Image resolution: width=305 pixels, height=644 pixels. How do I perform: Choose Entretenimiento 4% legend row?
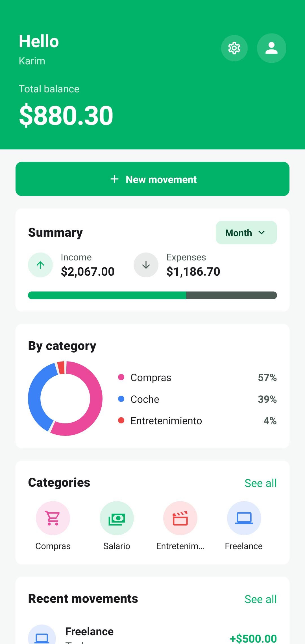click(197, 421)
